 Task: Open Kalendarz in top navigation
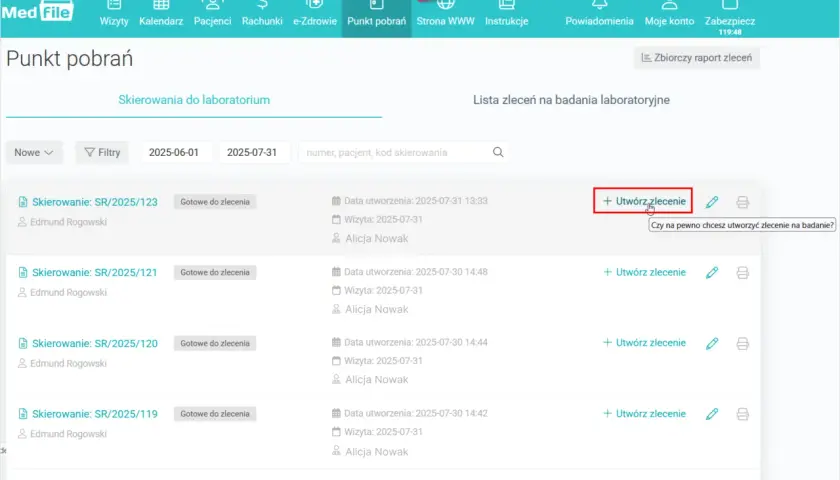[161, 14]
